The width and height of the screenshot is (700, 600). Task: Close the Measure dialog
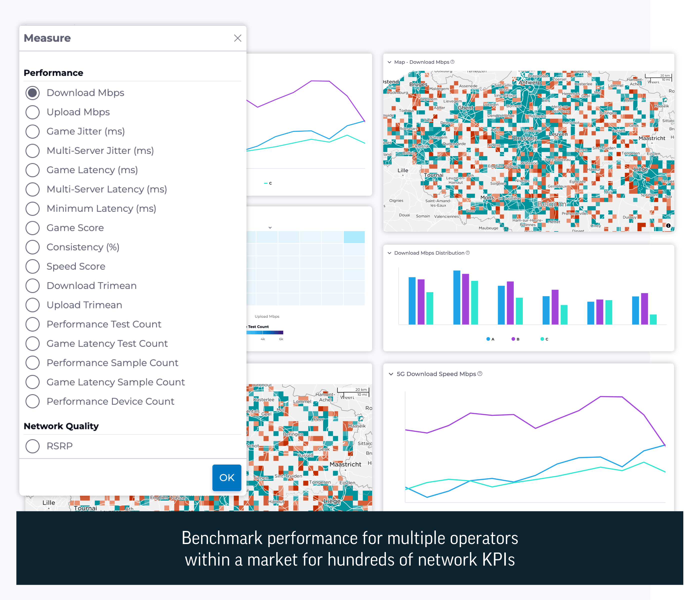coord(238,38)
